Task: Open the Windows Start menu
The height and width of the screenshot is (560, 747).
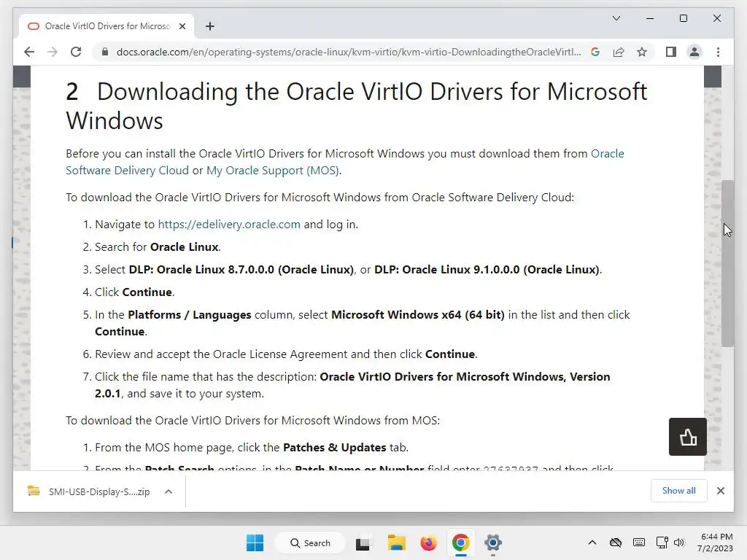Action: tap(255, 542)
